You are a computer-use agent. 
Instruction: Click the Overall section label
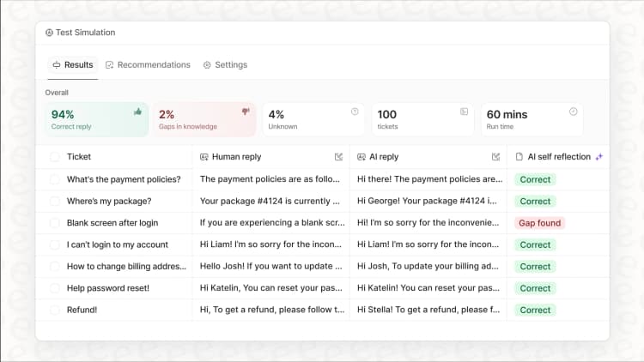tap(57, 93)
